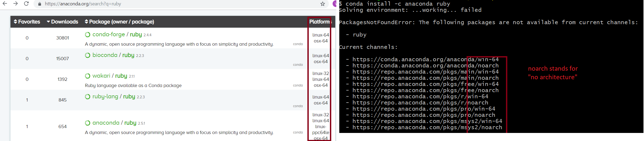Open the bioconda owner link
Screen dimensions: 644x141
click(105, 55)
